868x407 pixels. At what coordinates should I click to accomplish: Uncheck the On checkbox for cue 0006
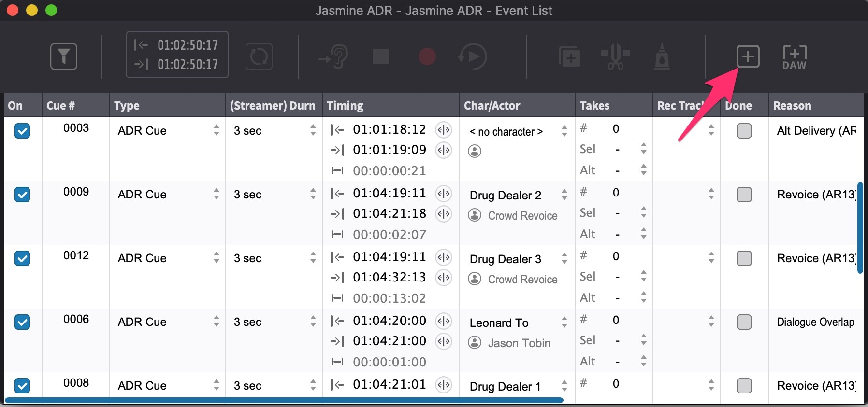pyautogui.click(x=22, y=322)
